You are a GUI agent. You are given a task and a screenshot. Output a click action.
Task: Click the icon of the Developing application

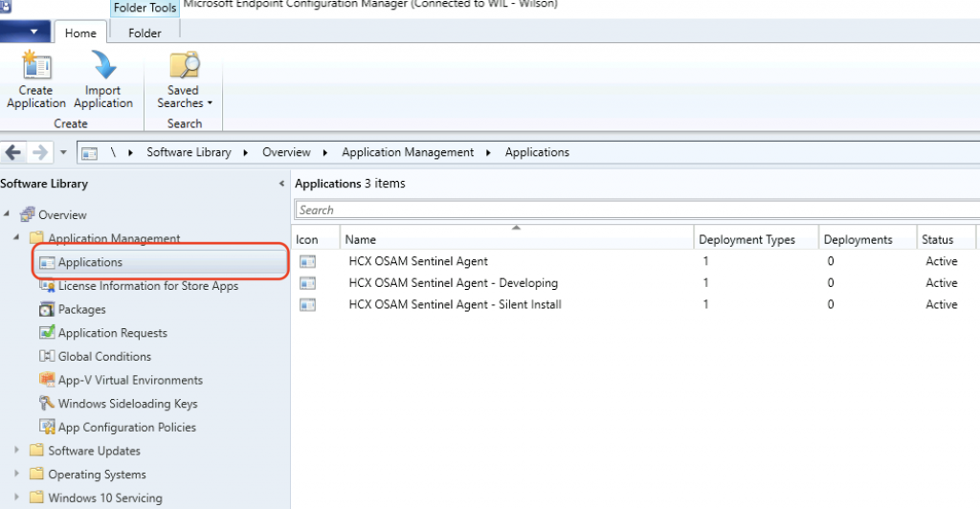[x=307, y=283]
